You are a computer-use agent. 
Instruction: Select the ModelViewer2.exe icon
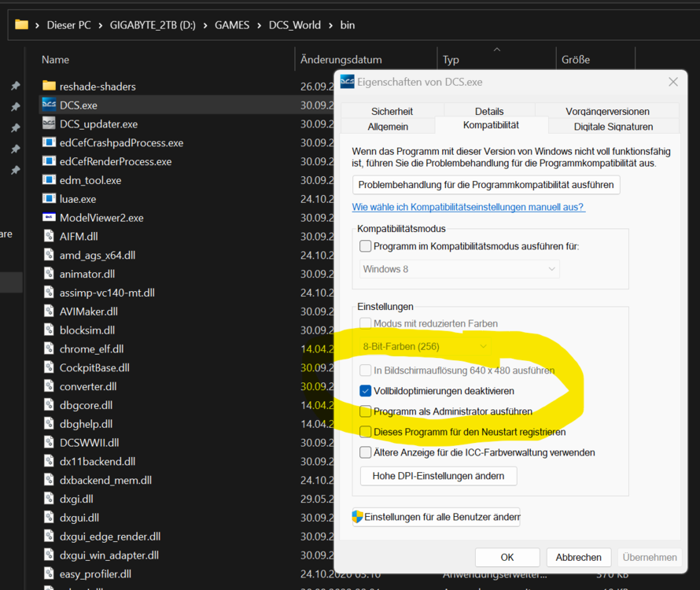(x=49, y=217)
